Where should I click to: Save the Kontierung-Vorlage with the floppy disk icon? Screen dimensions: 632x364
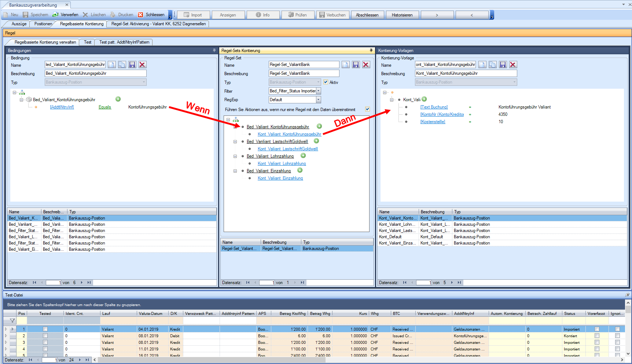503,65
